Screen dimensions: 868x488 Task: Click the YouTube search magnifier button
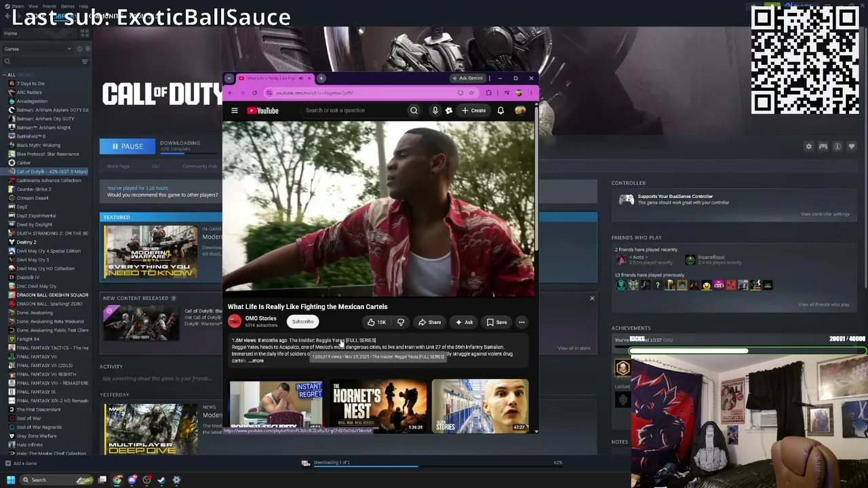click(414, 110)
